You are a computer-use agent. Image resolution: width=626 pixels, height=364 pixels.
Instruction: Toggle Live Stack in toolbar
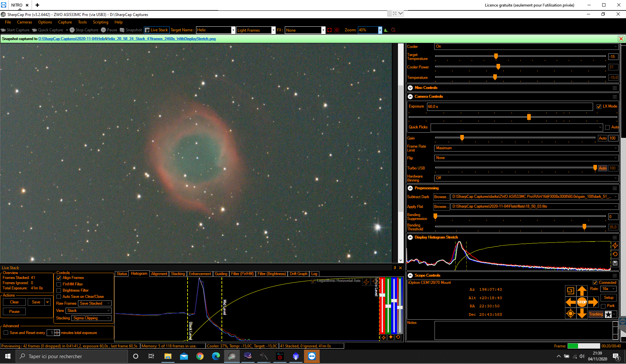(157, 30)
